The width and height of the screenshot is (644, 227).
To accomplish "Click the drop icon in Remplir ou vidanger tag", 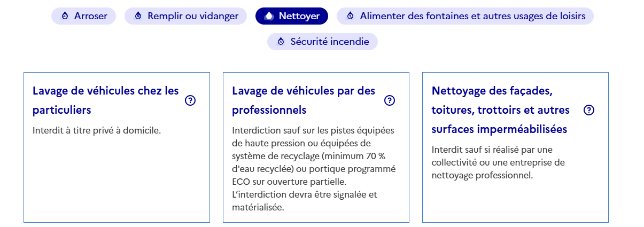I will 138,16.
